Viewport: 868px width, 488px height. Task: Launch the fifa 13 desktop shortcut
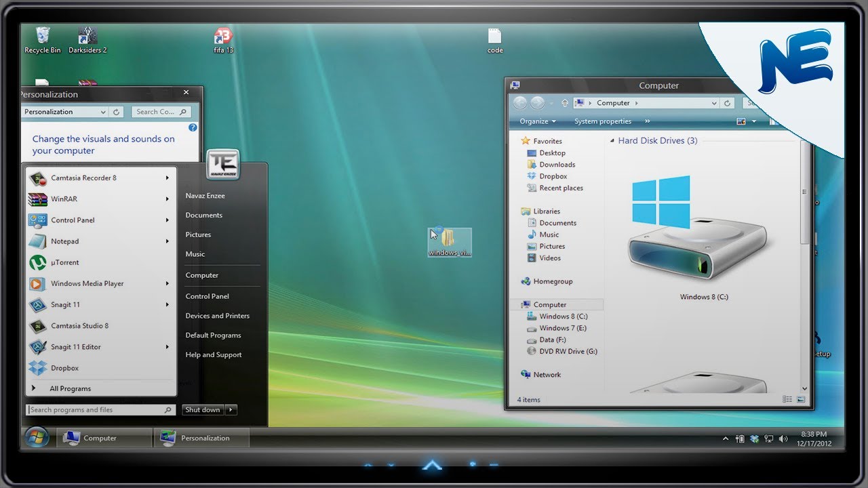click(x=223, y=41)
